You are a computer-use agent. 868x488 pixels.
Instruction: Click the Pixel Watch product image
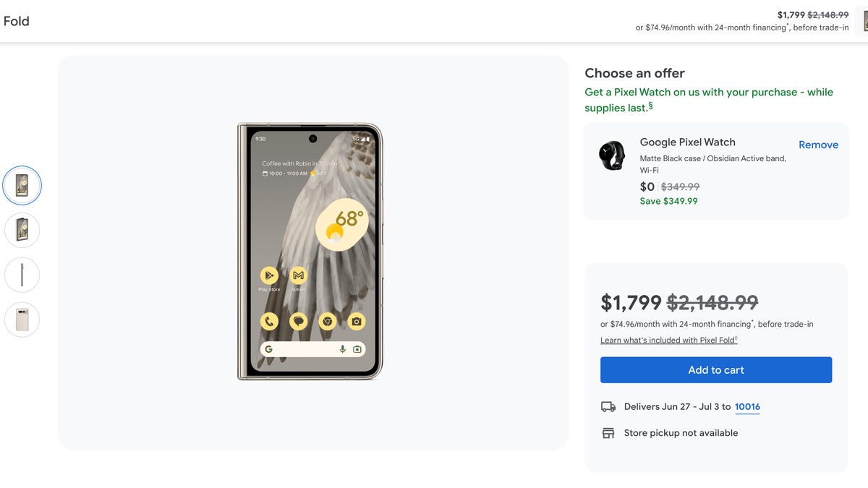[x=613, y=155]
